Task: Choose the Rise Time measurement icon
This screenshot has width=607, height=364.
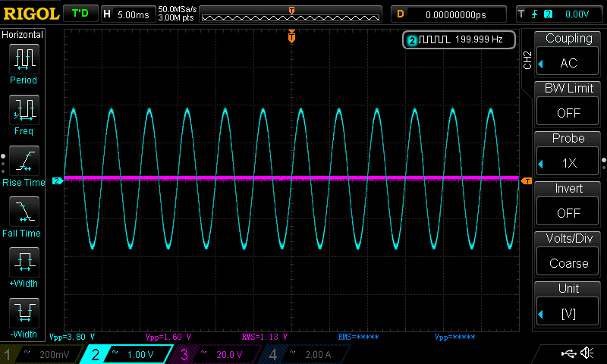Action: click(24, 161)
